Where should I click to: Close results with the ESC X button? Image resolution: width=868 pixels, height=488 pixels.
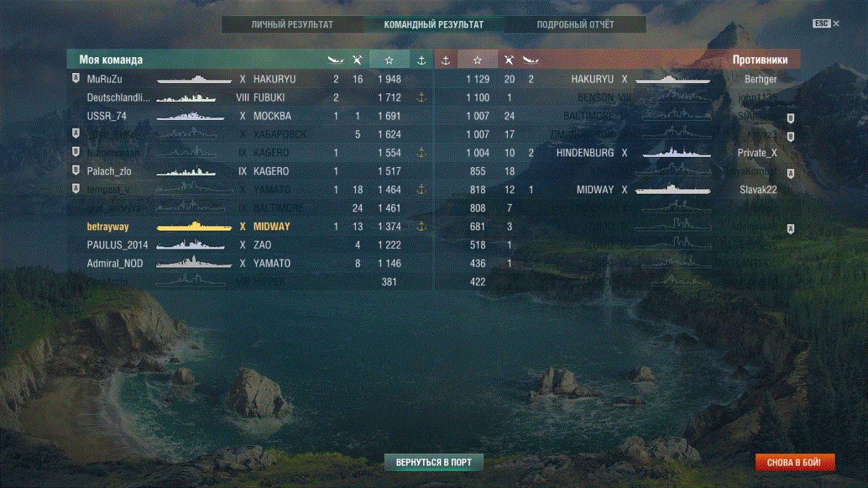point(825,24)
